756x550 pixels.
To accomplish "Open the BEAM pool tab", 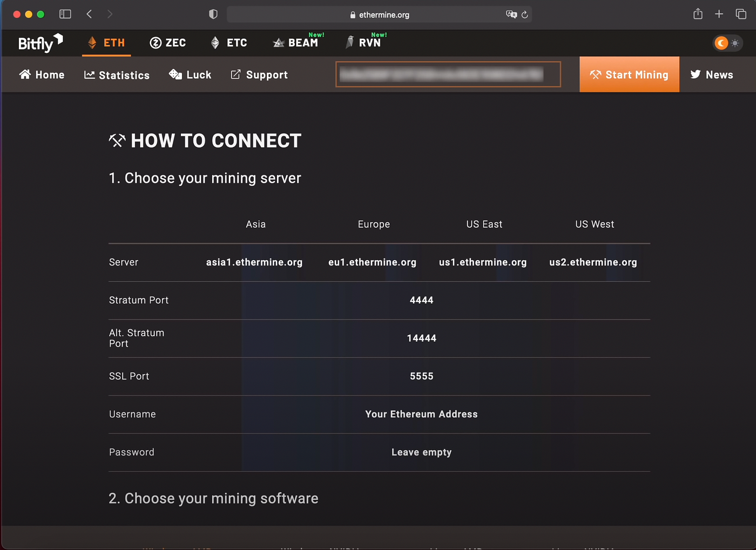I will coord(298,42).
